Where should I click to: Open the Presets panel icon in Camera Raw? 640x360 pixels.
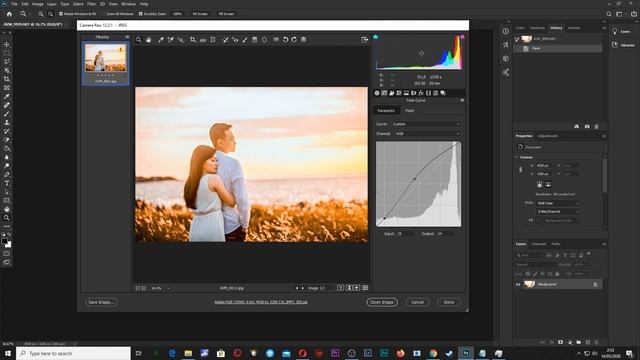click(436, 93)
